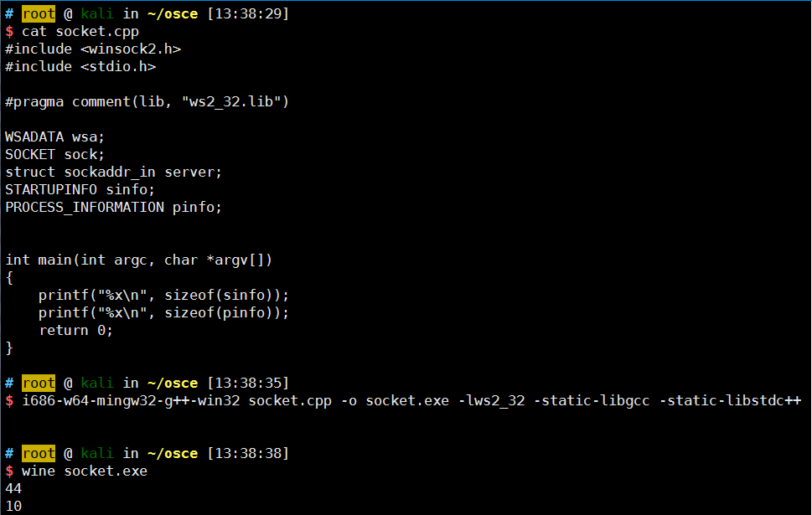Viewport: 812px width, 515px height.
Task: Click the "return 0;" statement
Action: [75, 331]
